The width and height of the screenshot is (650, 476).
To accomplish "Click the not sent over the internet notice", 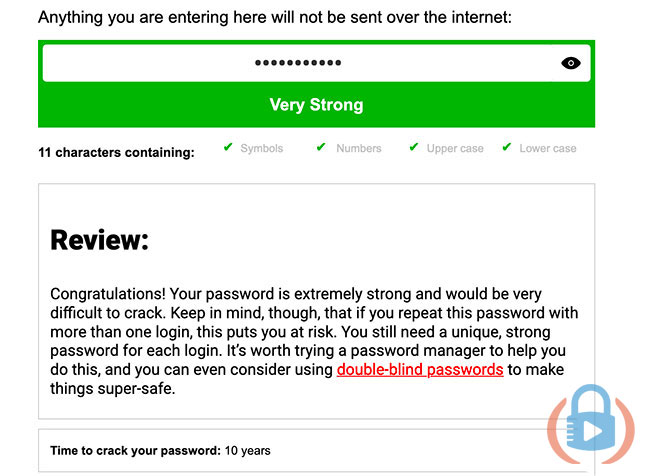I will 275,17.
